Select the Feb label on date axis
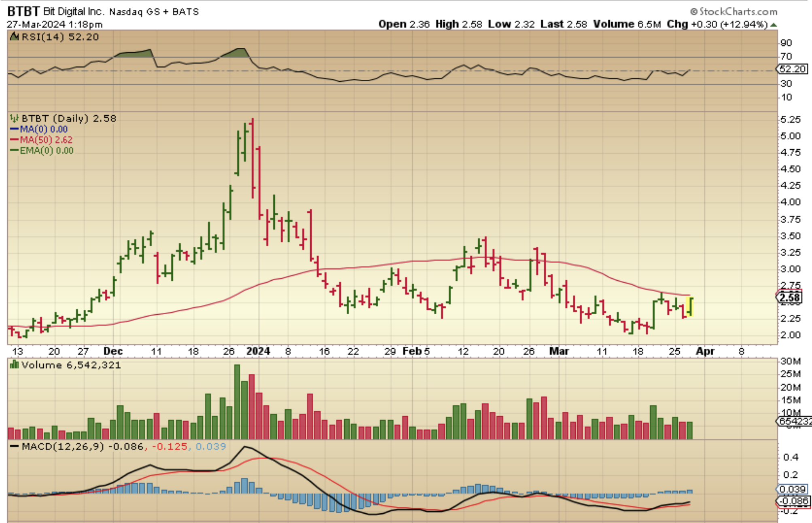This screenshot has height=523, width=812. pyautogui.click(x=412, y=351)
